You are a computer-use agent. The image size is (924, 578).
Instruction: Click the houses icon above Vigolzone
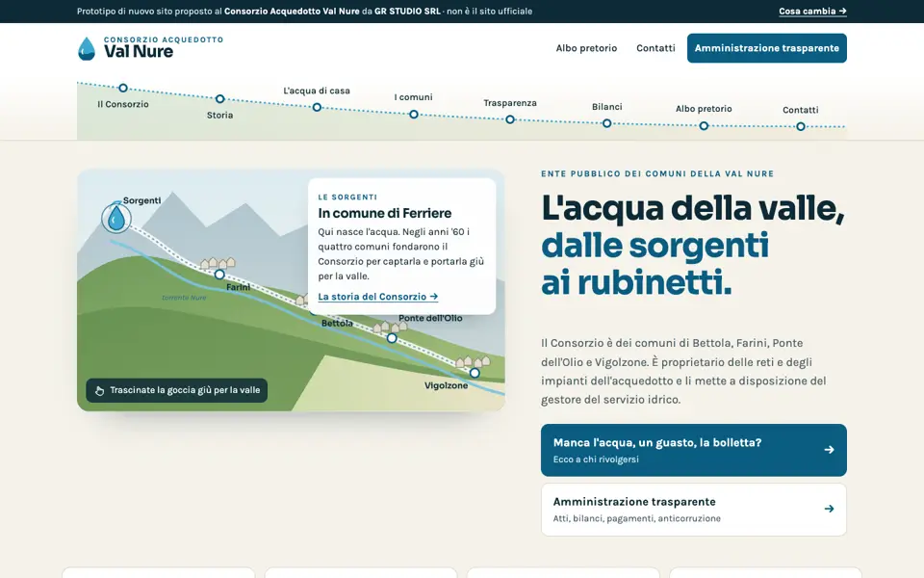click(x=474, y=361)
